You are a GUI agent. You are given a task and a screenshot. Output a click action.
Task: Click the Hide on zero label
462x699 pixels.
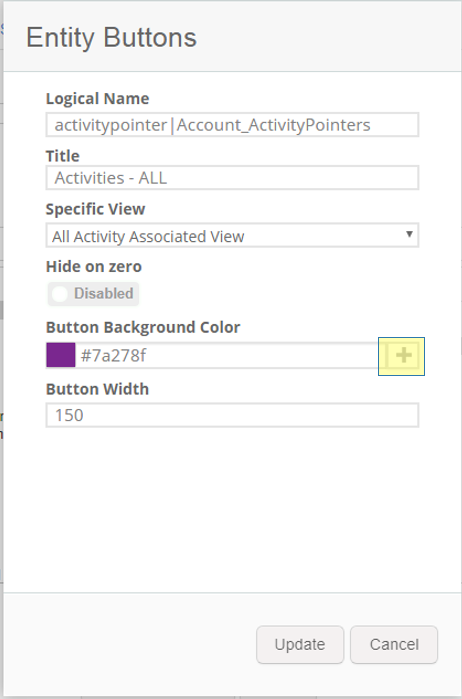94,267
